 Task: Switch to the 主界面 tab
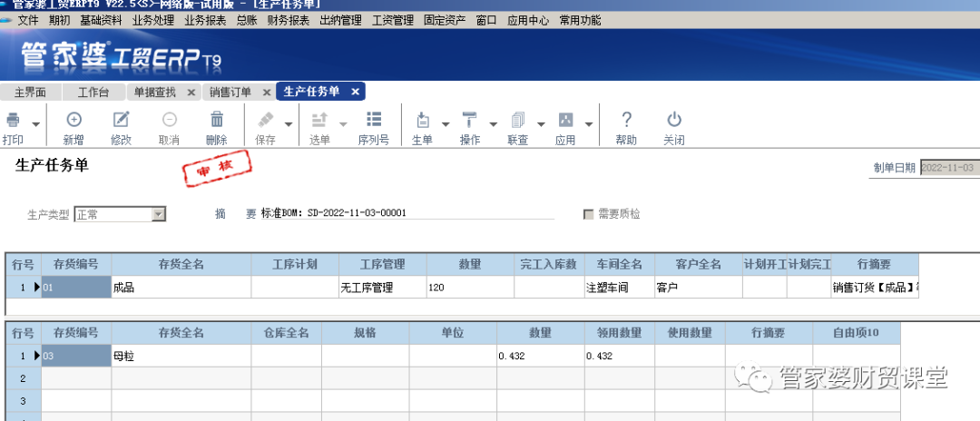[x=31, y=92]
